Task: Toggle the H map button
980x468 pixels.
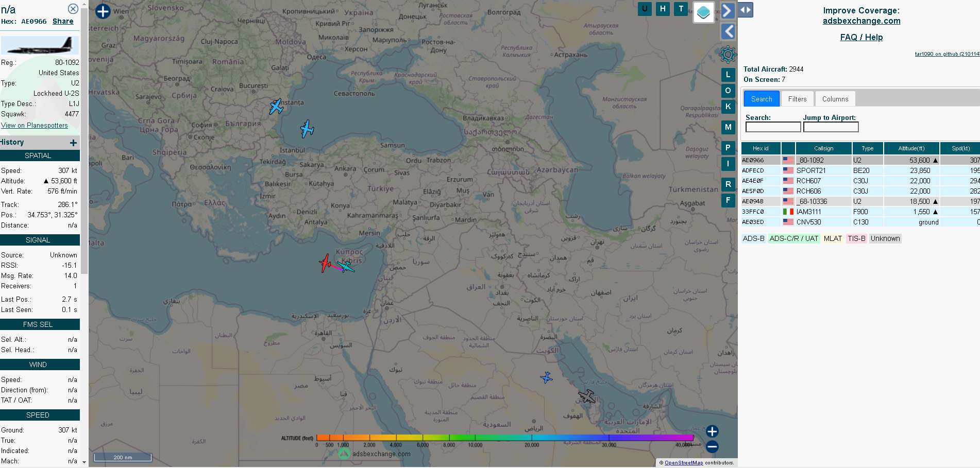Action: 663,9
